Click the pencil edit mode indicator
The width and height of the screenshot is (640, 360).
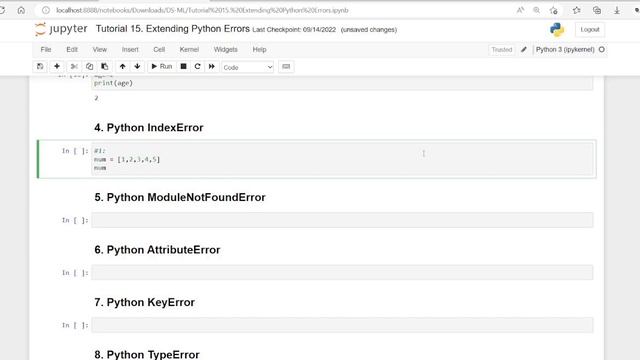click(524, 50)
